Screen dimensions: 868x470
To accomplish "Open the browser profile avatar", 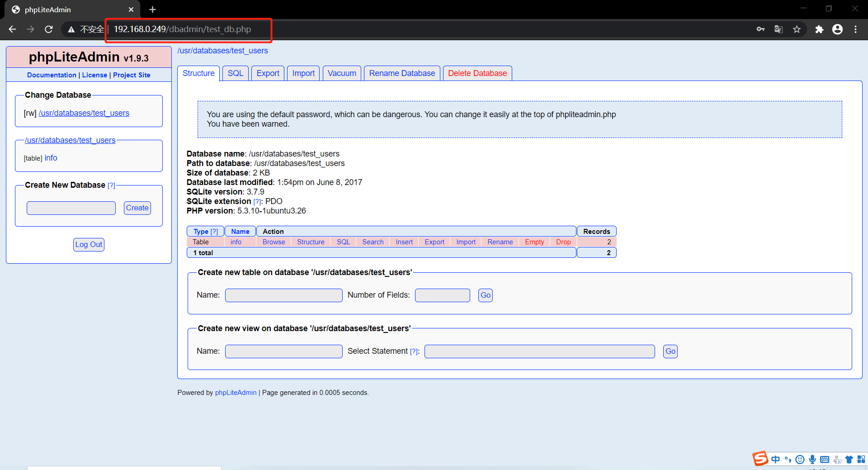I will 837,29.
